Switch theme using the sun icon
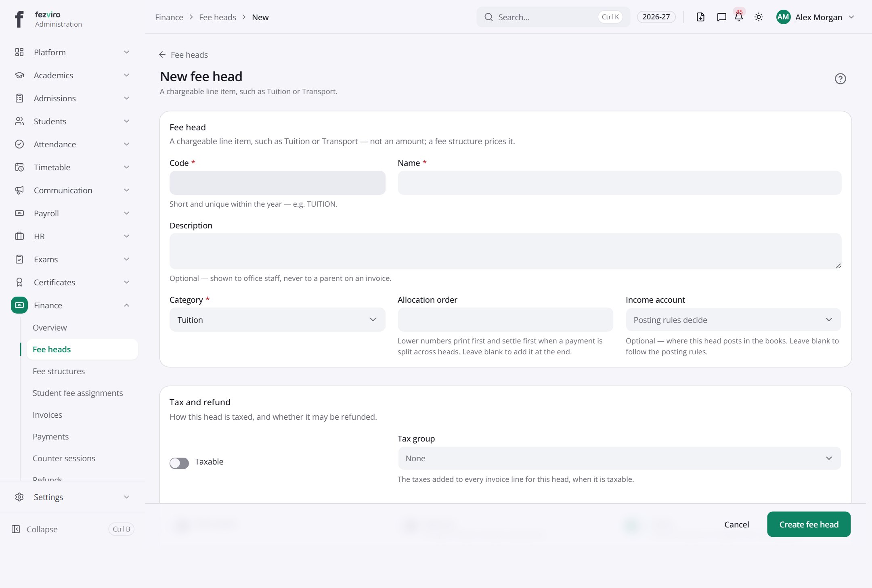Image resolution: width=872 pixels, height=588 pixels. [x=759, y=17]
